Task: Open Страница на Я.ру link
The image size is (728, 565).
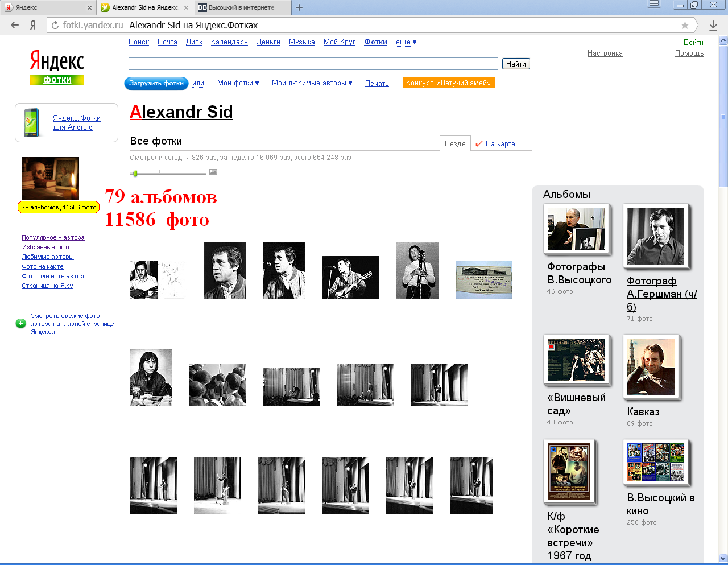Action: tap(47, 286)
